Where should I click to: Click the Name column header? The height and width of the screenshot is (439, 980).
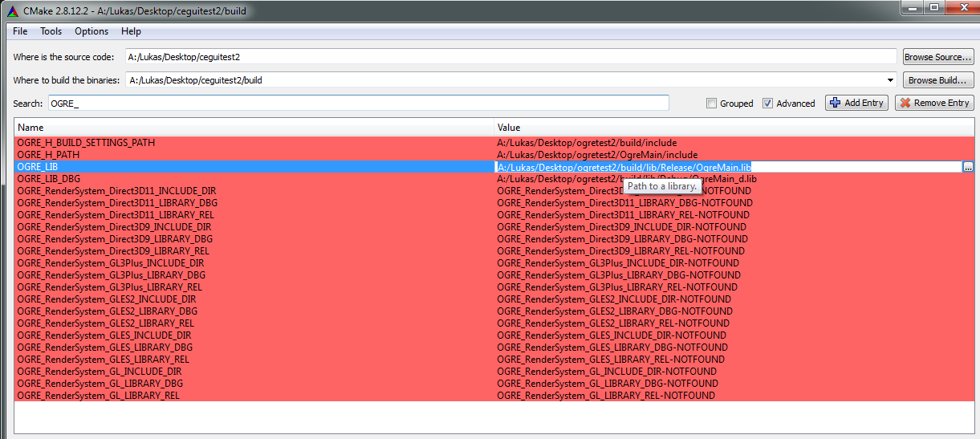point(254,128)
